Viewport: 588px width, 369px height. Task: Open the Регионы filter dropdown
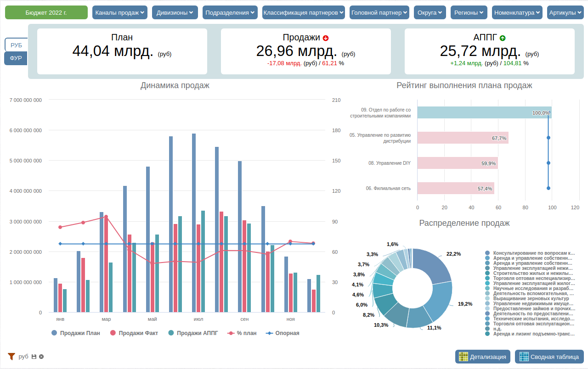click(x=469, y=12)
